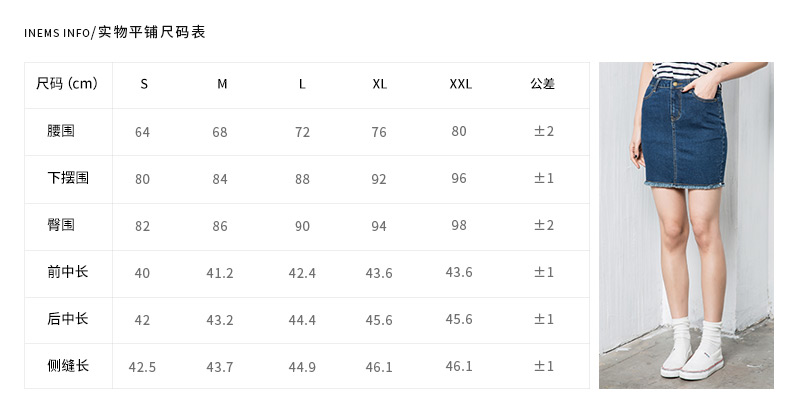Viewport: 790px width, 413px height.
Task: Select the M size column header
Action: pos(222,84)
